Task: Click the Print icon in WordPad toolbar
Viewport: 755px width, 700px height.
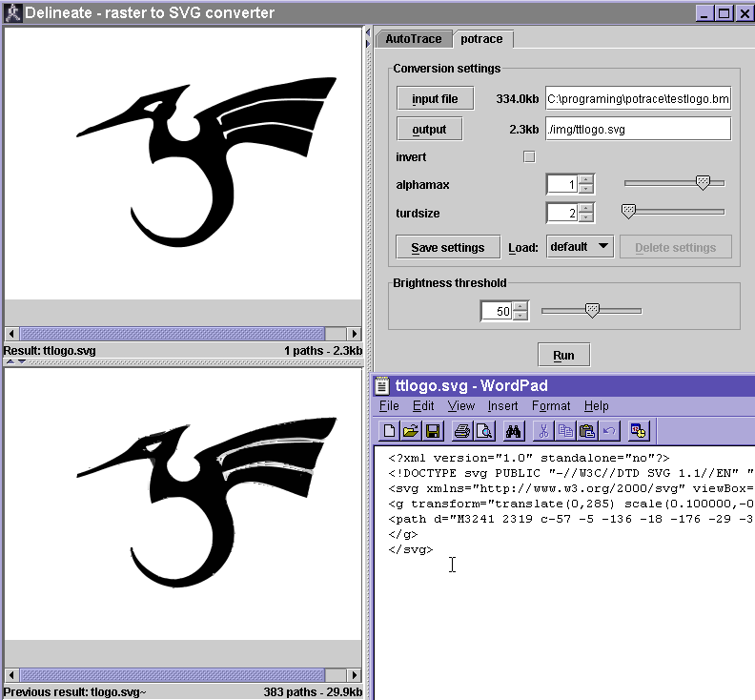Action: (x=462, y=431)
